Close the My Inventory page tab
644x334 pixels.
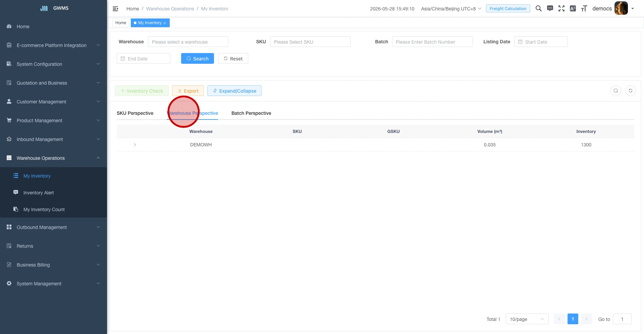point(165,23)
